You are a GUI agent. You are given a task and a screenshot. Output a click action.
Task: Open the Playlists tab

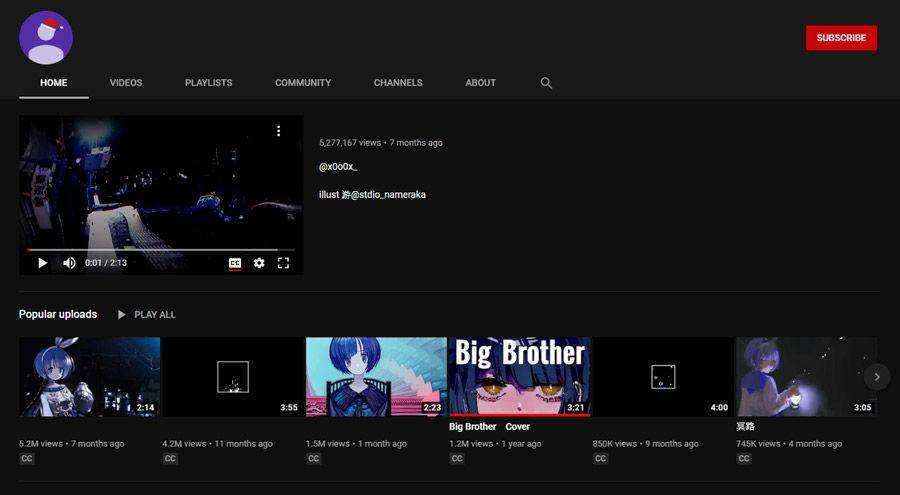208,83
